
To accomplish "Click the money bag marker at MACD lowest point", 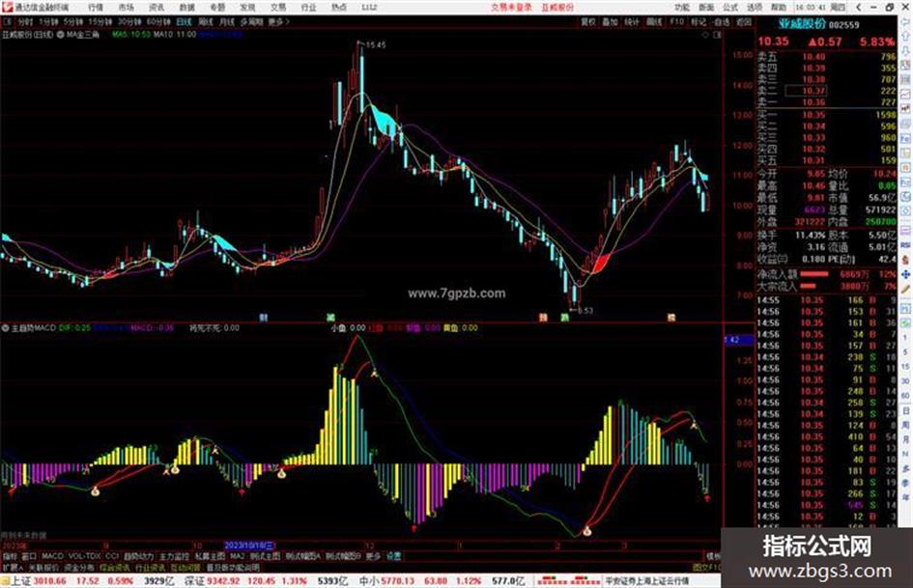I will [587, 531].
